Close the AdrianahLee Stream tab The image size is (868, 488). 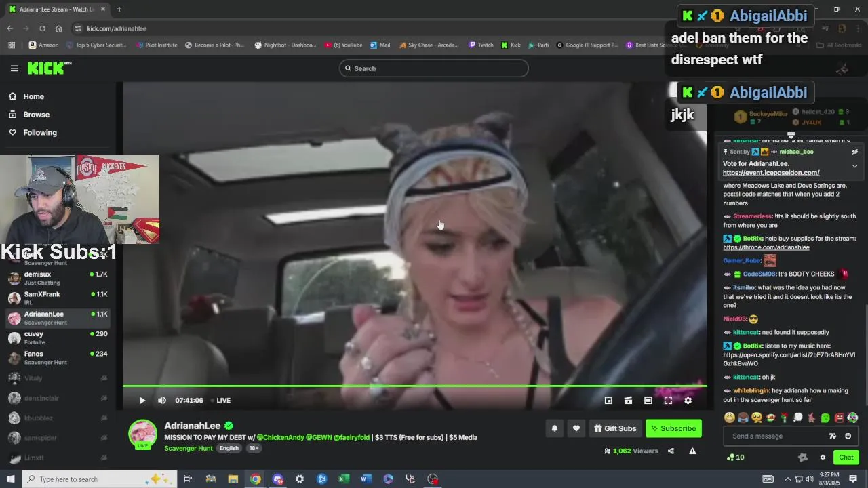click(x=103, y=9)
